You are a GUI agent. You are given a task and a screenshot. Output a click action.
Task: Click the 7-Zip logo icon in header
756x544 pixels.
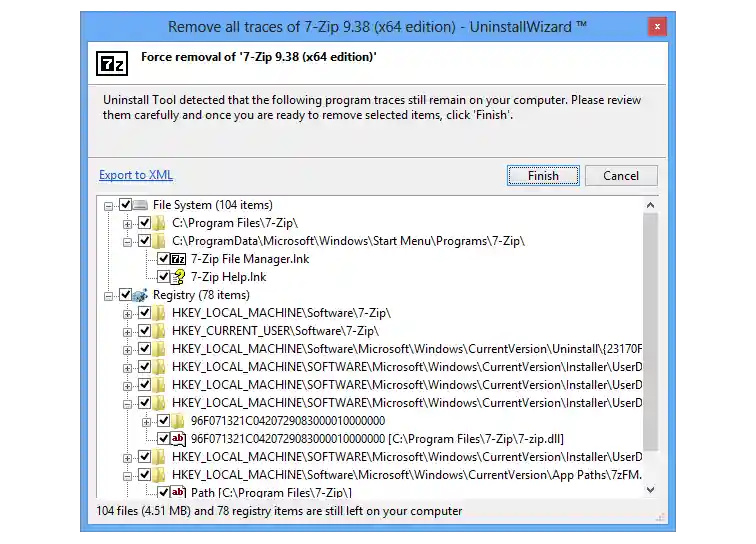(112, 64)
